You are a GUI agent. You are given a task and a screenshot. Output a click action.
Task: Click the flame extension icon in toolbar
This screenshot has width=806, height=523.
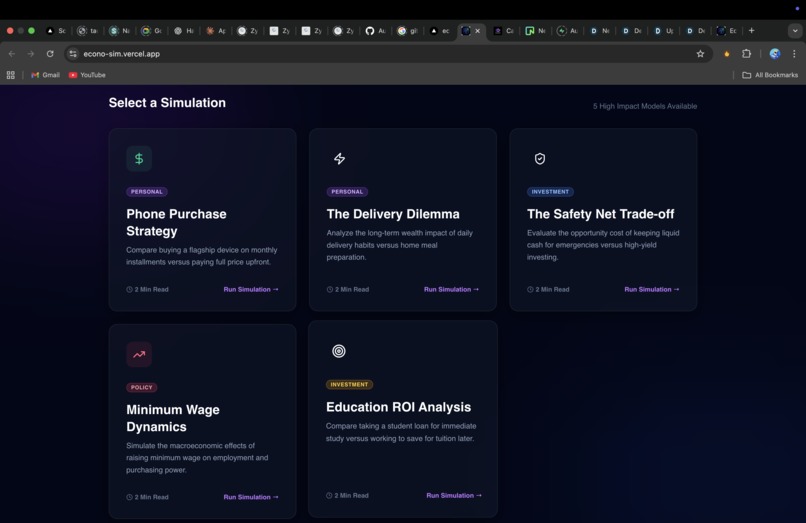[x=727, y=53]
